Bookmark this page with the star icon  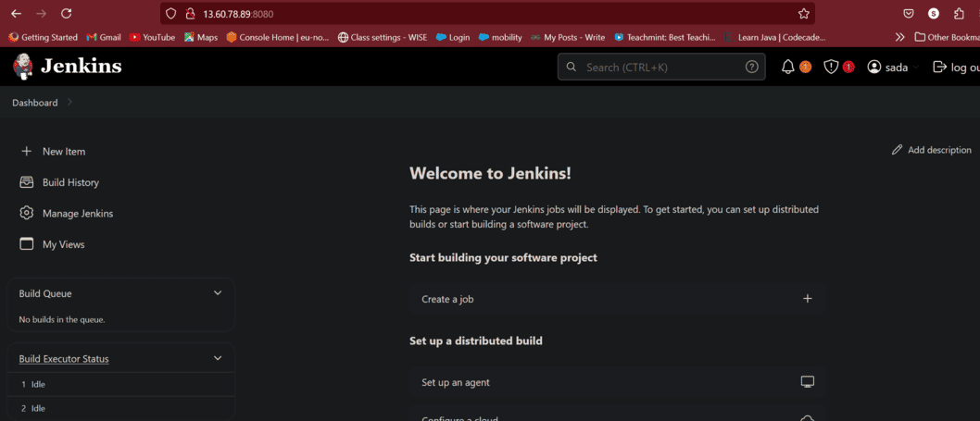pyautogui.click(x=804, y=14)
